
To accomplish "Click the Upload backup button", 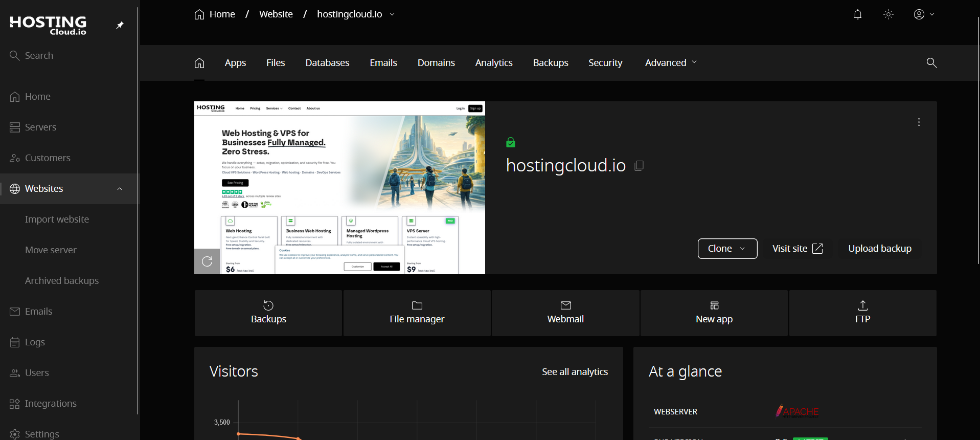I will pos(879,249).
